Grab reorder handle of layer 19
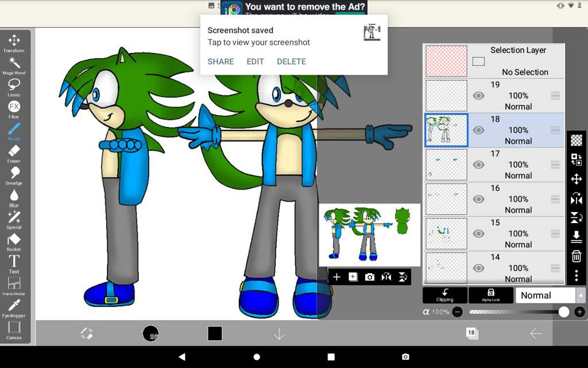This screenshot has width=588, height=368. [x=555, y=96]
